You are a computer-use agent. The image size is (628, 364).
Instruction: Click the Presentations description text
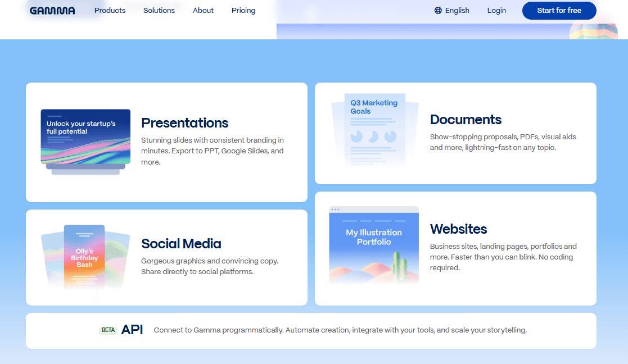pyautogui.click(x=213, y=151)
